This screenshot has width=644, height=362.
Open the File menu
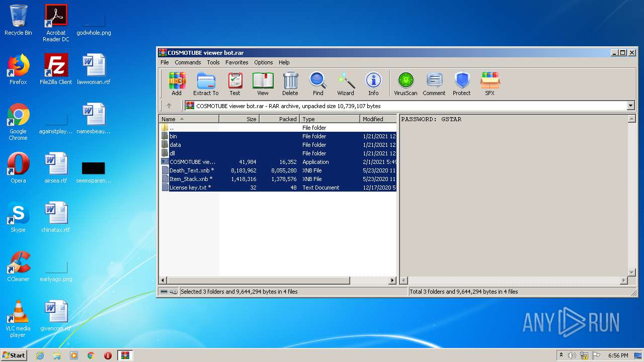point(165,62)
